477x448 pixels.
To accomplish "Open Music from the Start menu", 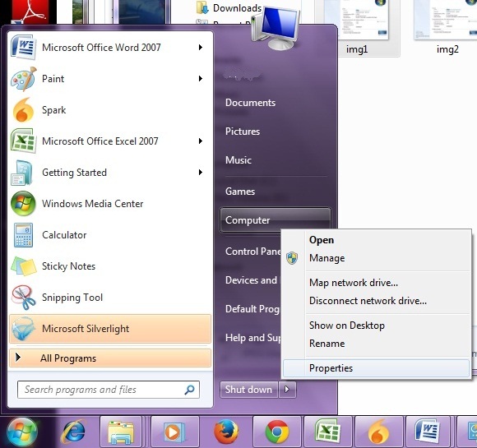I will click(x=238, y=160).
